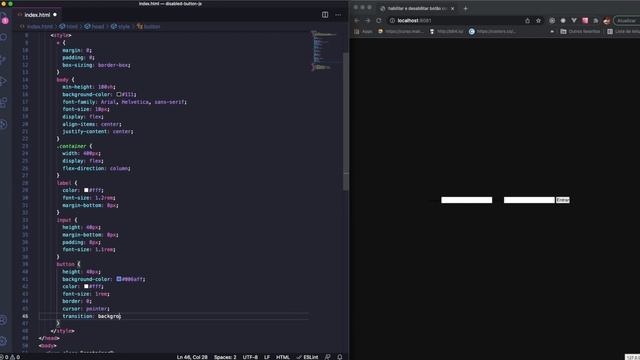Image resolution: width=640 pixels, height=360 pixels.
Task: Go forward in the browser window
Action: pyautogui.click(x=368, y=20)
